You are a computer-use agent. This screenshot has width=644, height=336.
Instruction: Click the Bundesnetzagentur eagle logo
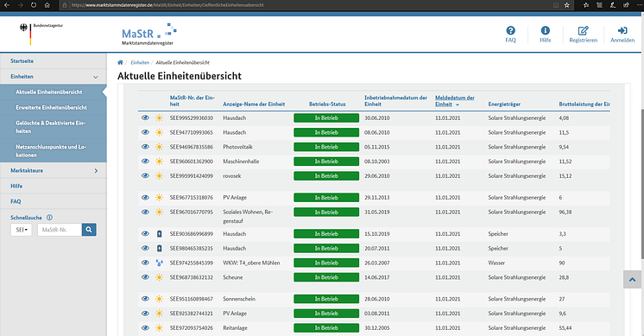pos(23,28)
